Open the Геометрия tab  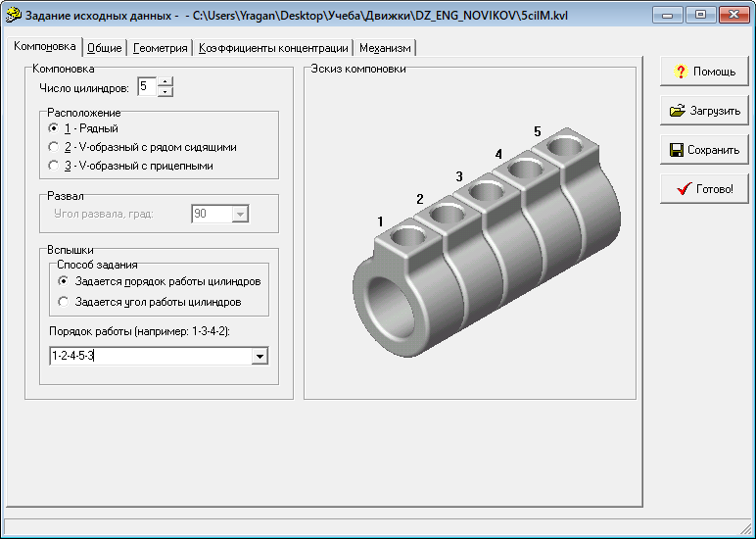coord(160,48)
